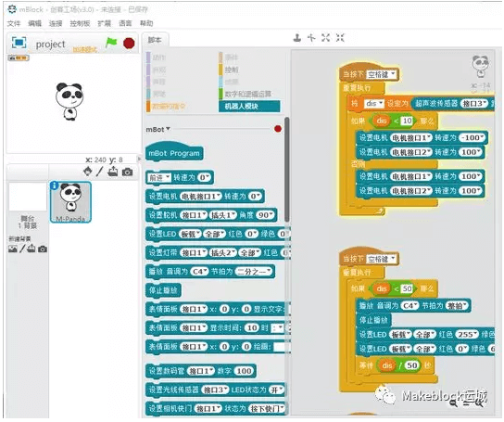Click the blocks palette vertical scrollbar
The height and width of the screenshot is (422, 504).
286,170
